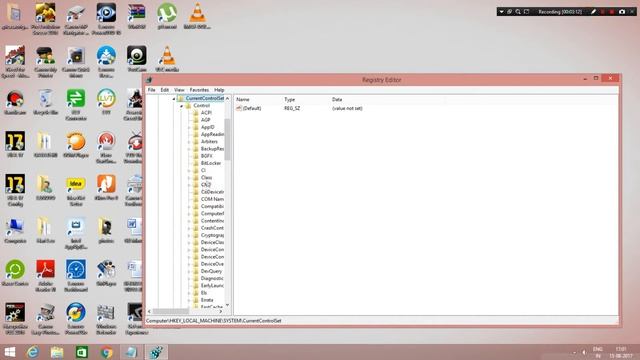Expand the Cryptography key
The height and width of the screenshot is (360, 640).
pyautogui.click(x=189, y=236)
